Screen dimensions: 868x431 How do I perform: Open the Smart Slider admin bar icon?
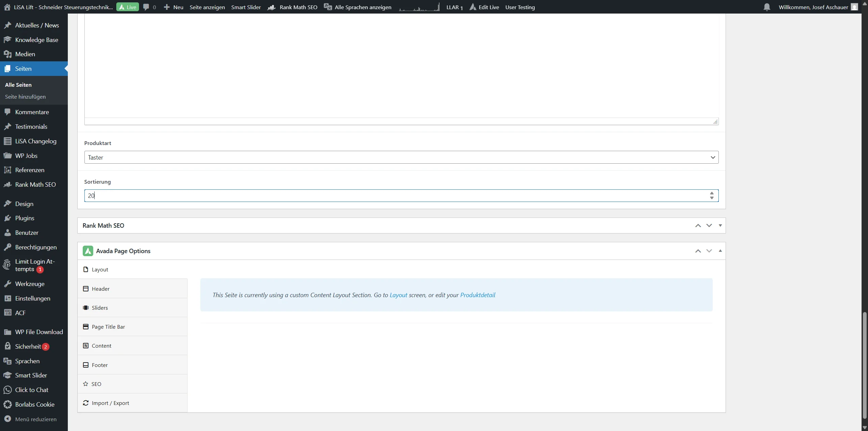(245, 7)
